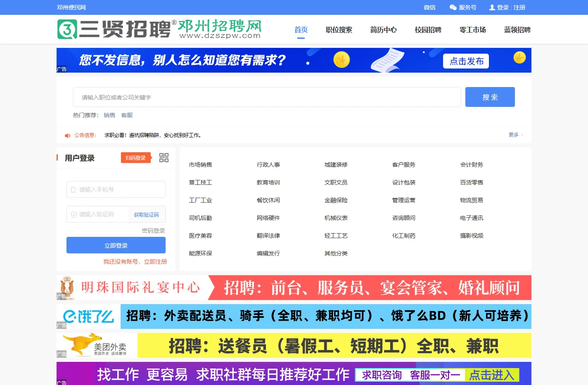
Task: Click 我还没有账号，立即注册 link
Action: [x=135, y=262]
